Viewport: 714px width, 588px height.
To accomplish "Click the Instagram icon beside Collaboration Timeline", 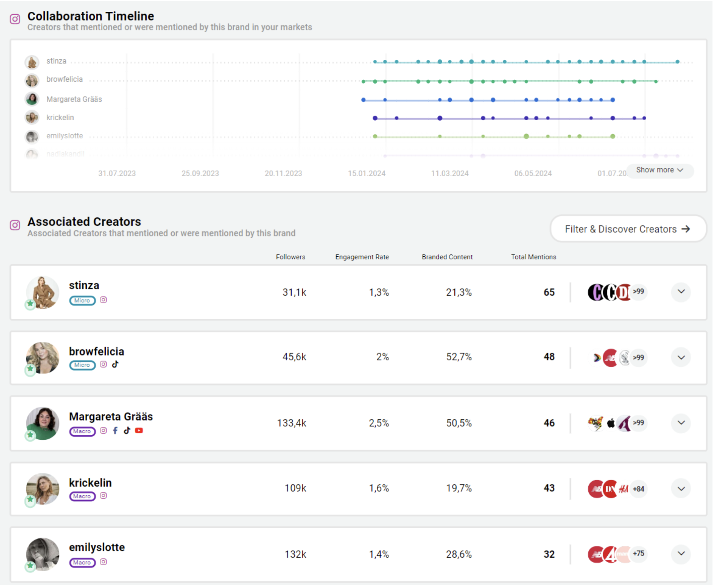I will [15, 19].
